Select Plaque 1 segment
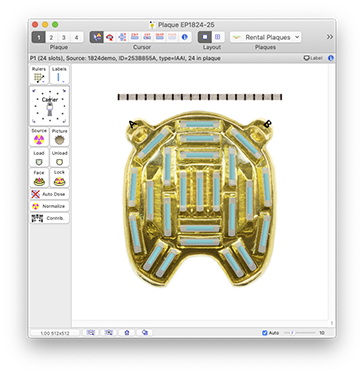This screenshot has width=364, height=375. point(38,37)
